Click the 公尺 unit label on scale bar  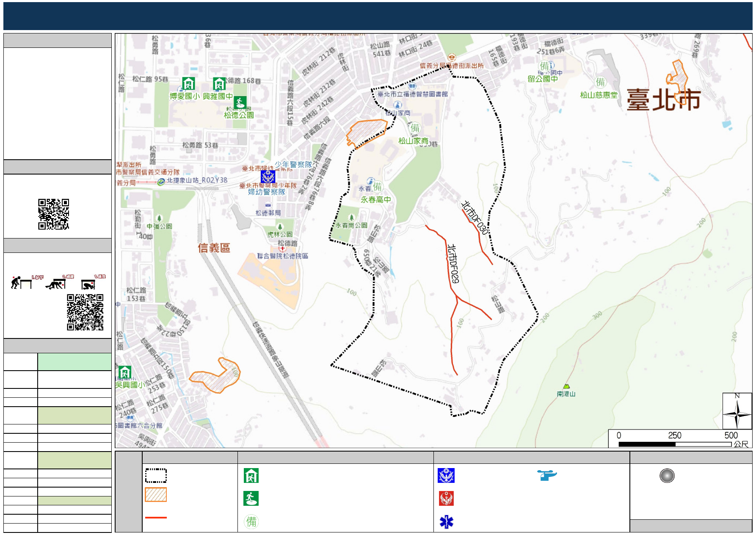point(741,444)
